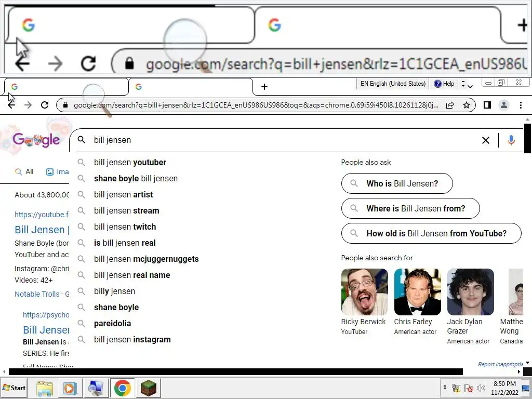
Task: Open Jack Dylan Grazer thumbnail
Action: [471, 292]
